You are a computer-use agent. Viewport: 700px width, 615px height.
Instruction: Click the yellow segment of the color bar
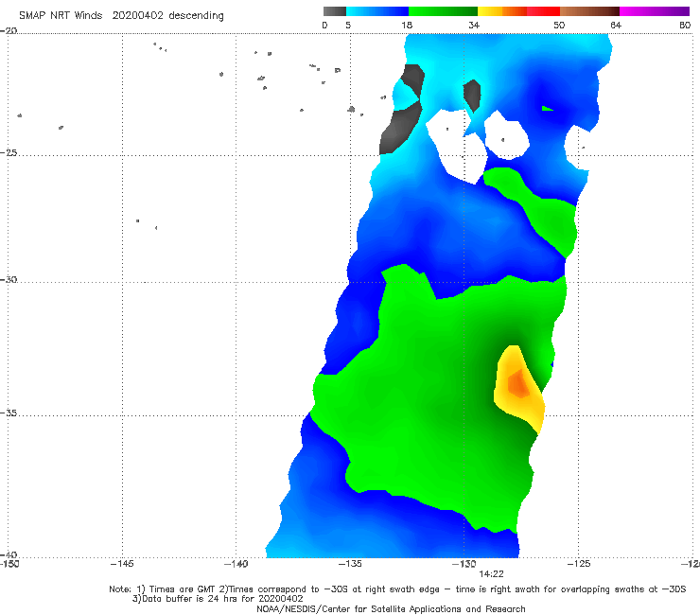490,11
